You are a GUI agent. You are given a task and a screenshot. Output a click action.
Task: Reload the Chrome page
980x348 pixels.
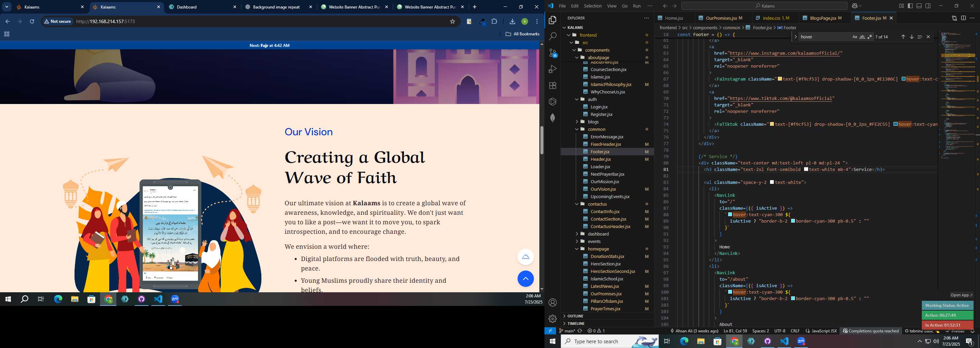(x=32, y=21)
